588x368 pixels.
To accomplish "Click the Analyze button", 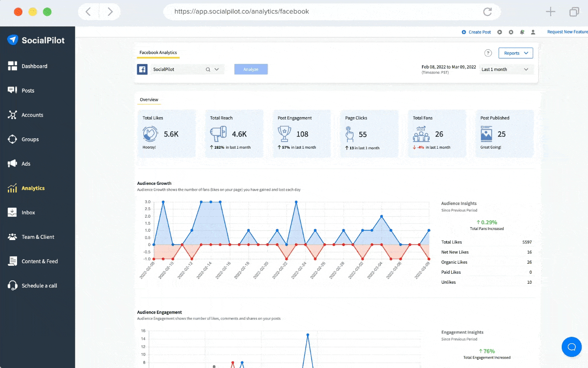I will point(251,69).
